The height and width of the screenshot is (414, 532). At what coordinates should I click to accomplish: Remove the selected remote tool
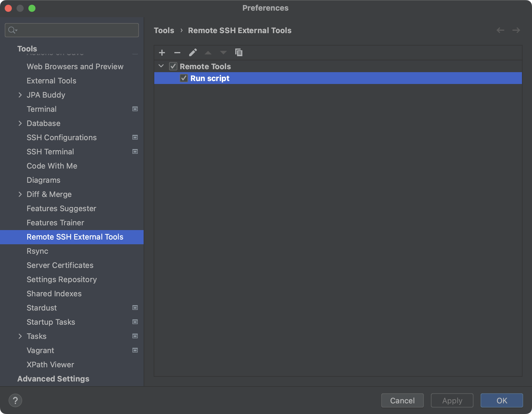tap(177, 52)
